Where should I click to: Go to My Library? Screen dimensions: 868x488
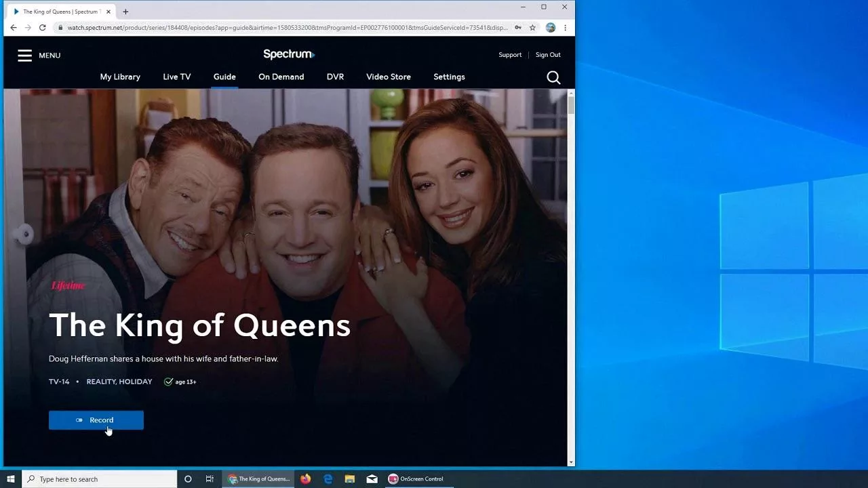point(120,77)
